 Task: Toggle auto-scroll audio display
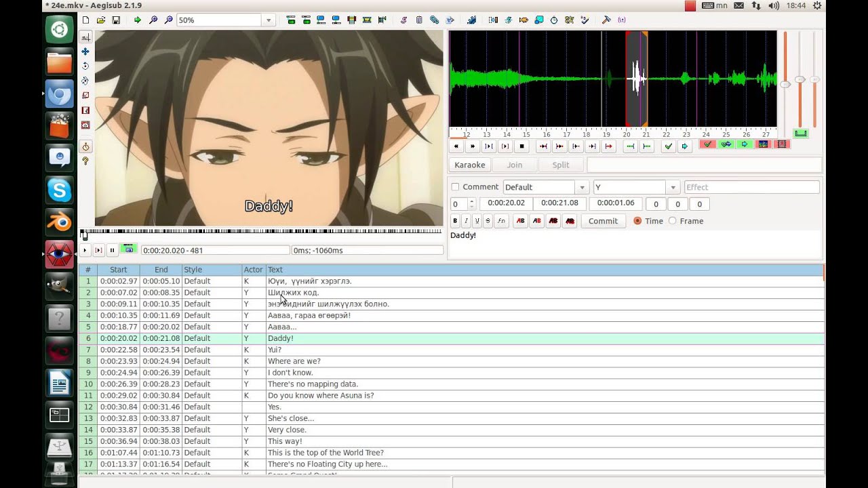pyautogui.click(x=745, y=144)
